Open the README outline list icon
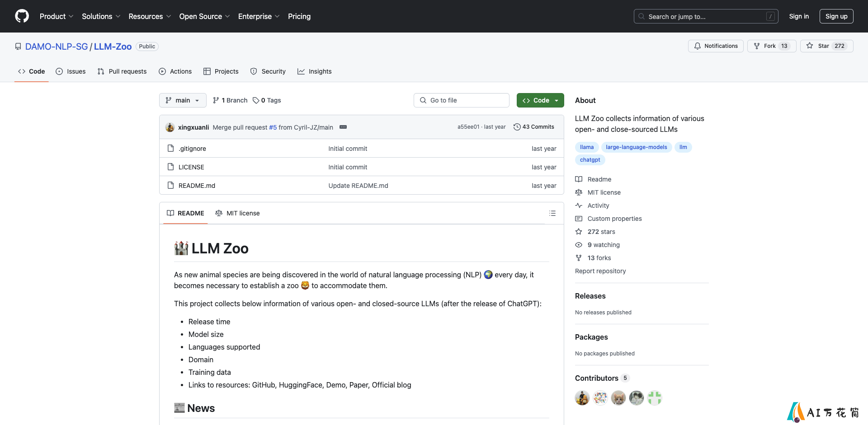This screenshot has width=868, height=425. pyautogui.click(x=552, y=213)
